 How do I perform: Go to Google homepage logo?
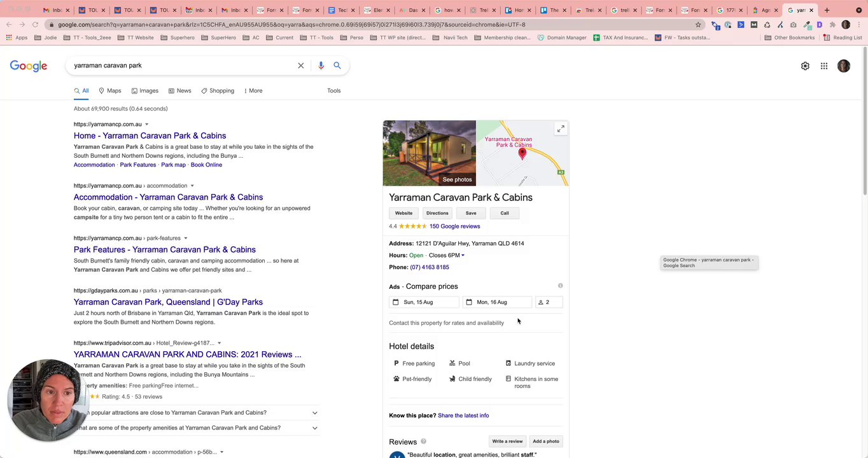point(29,66)
